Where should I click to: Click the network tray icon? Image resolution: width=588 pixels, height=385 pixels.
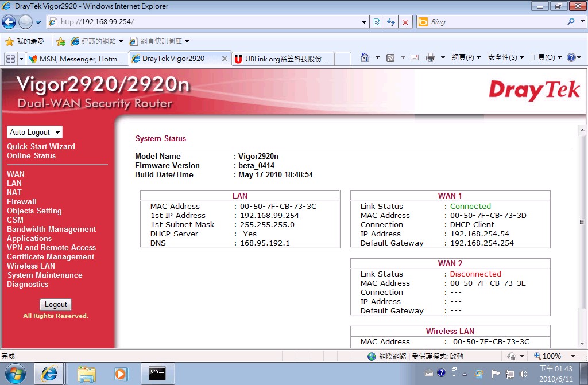tap(510, 374)
